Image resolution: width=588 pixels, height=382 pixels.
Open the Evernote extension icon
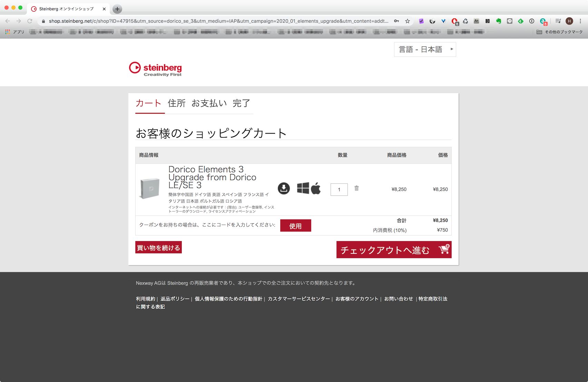499,21
